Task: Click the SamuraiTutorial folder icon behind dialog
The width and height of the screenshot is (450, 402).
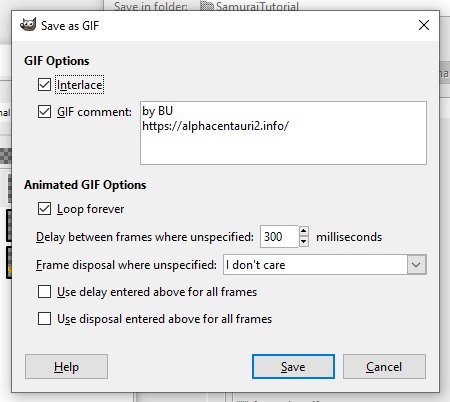Action: pyautogui.click(x=207, y=6)
